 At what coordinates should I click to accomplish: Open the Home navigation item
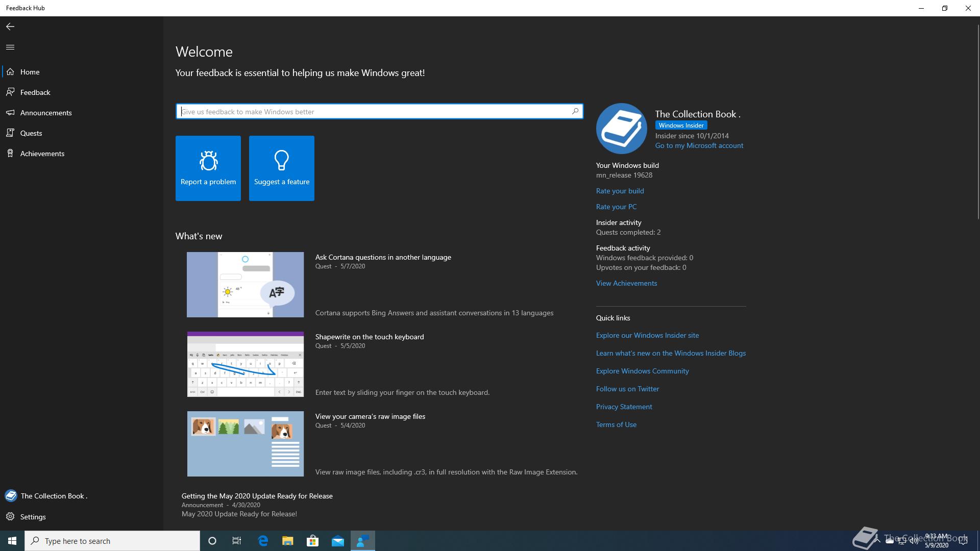[x=82, y=72]
